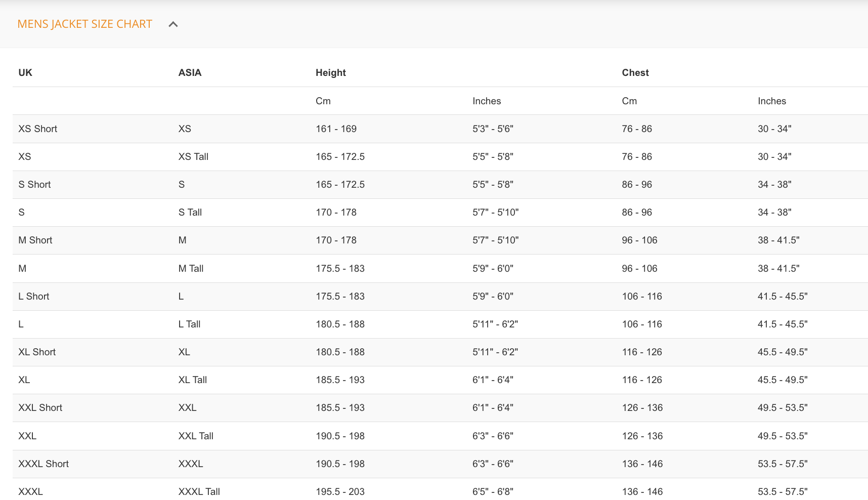
Task: Select the M Tall Asia size cell
Action: (x=191, y=269)
